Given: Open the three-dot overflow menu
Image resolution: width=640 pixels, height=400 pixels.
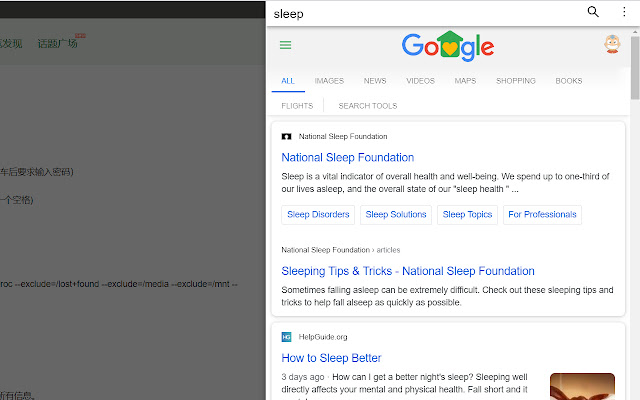Looking at the screenshot, I should point(624,12).
